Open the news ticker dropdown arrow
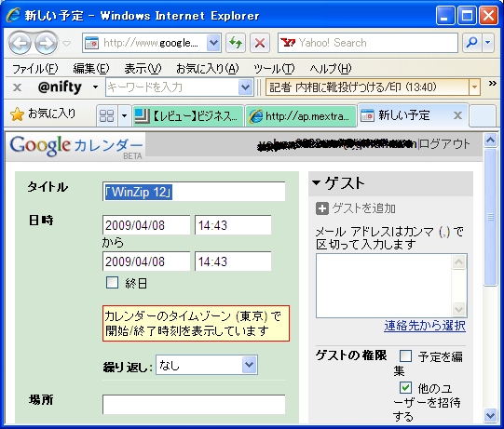Image resolution: width=504 pixels, height=429 pixels. [474, 87]
